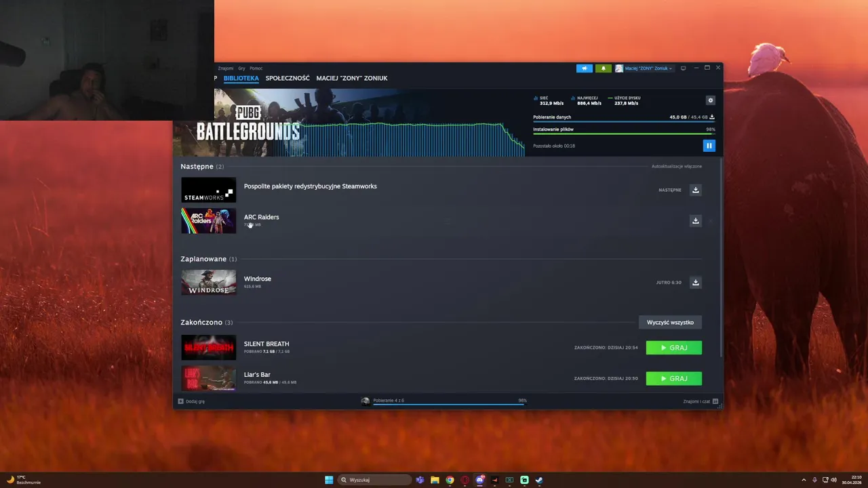Open the SPOŁECZNOŚĆ tab
868x488 pixels.
288,78
